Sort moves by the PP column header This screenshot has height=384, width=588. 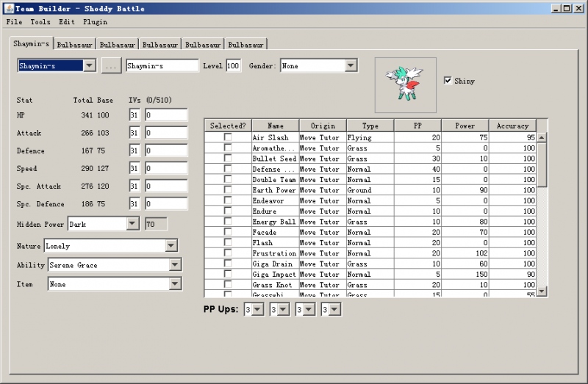point(417,126)
